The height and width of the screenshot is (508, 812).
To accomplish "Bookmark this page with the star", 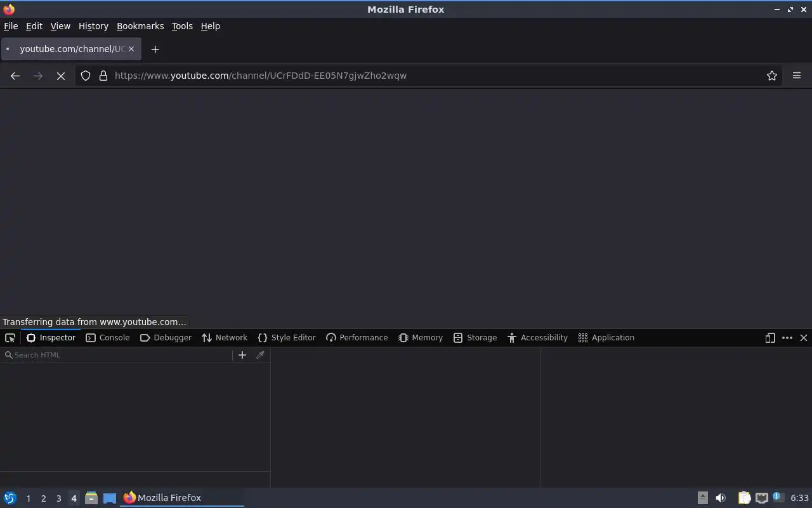I will click(772, 76).
